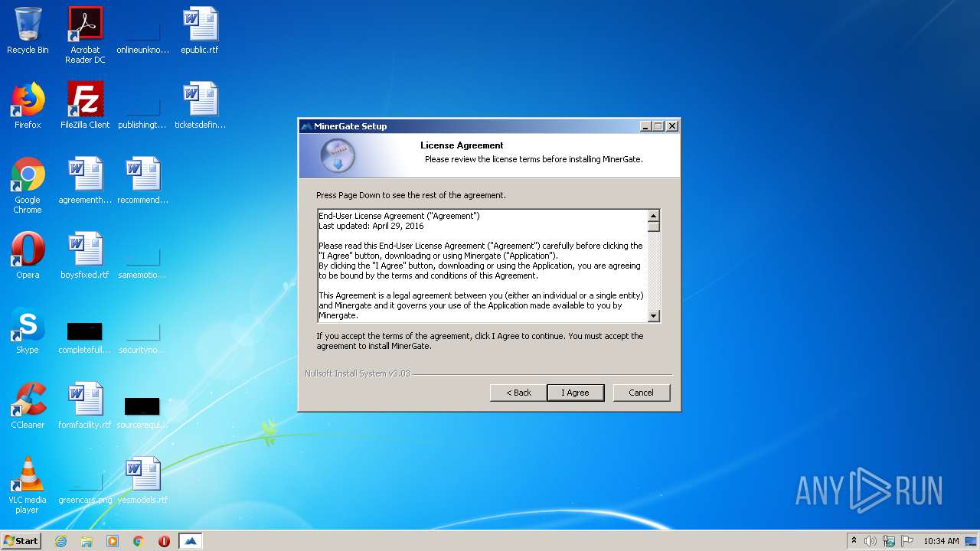Launch Google Chrome desktop shortcut
Screen dimensions: 980x551
click(28, 185)
